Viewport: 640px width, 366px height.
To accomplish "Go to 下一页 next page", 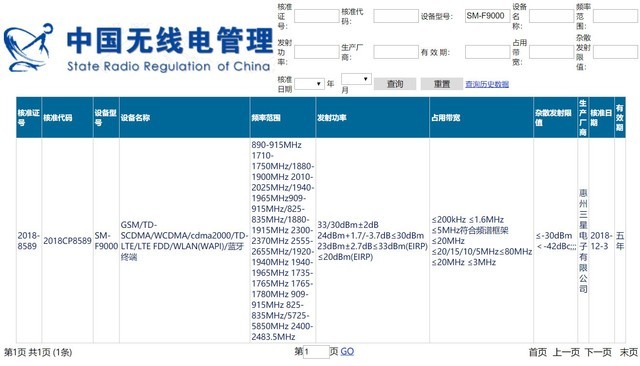I will [598, 352].
